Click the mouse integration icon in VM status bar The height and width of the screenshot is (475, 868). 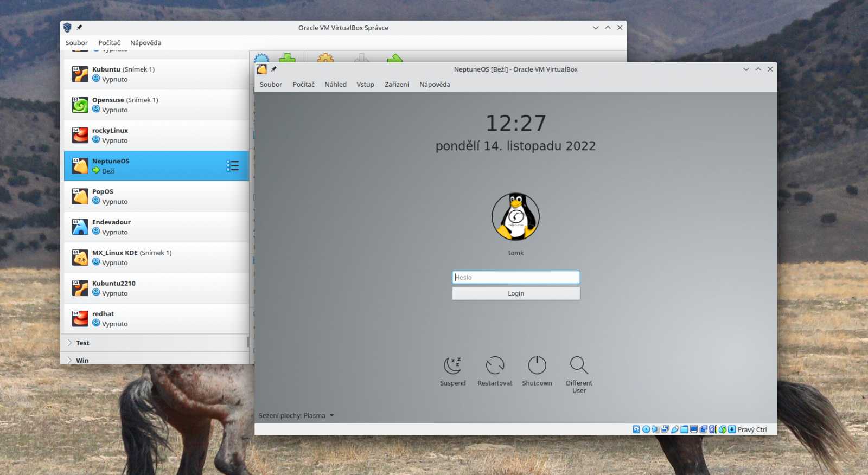(x=723, y=429)
